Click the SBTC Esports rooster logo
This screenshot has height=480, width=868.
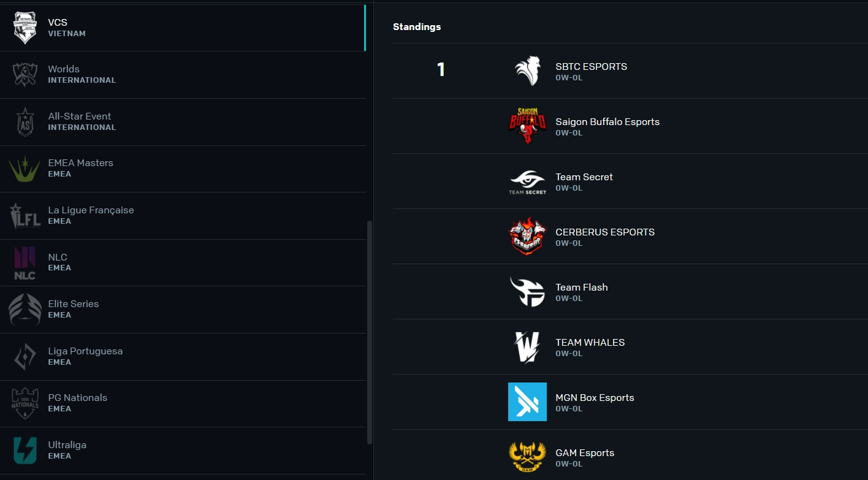(527, 71)
